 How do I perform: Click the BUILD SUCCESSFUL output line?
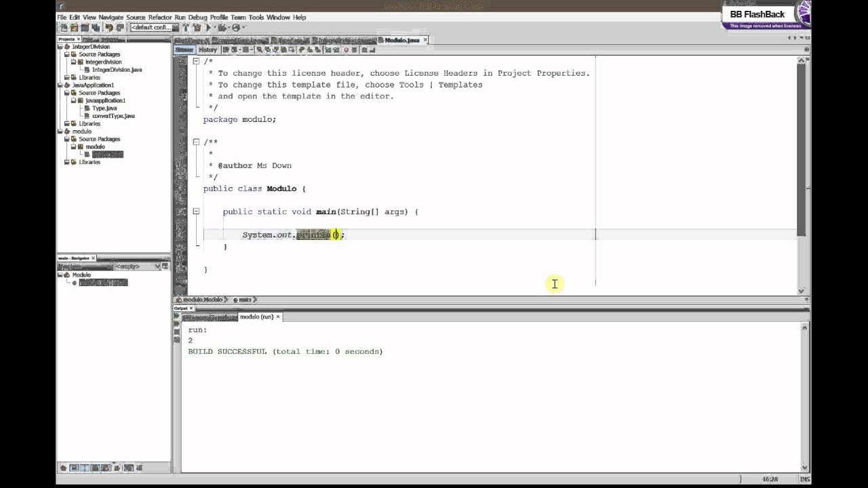click(285, 352)
